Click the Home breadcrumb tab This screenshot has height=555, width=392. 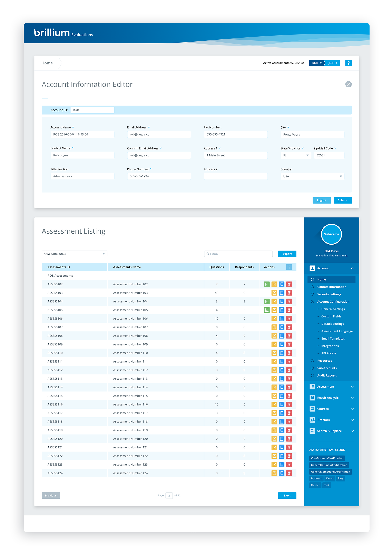tap(47, 63)
